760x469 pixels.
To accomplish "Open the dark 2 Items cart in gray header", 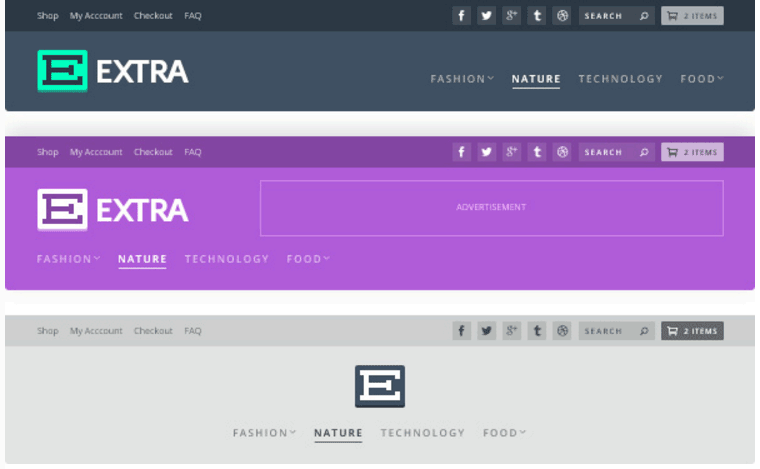I will 692,331.
